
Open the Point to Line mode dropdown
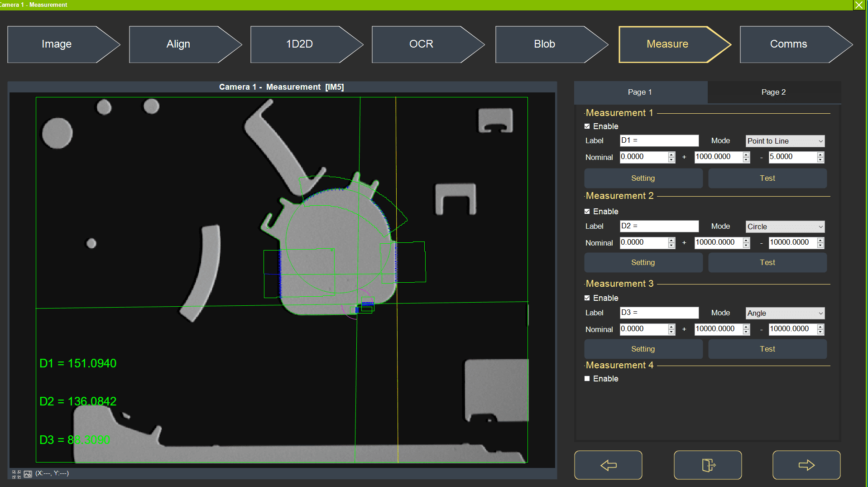pyautogui.click(x=785, y=141)
